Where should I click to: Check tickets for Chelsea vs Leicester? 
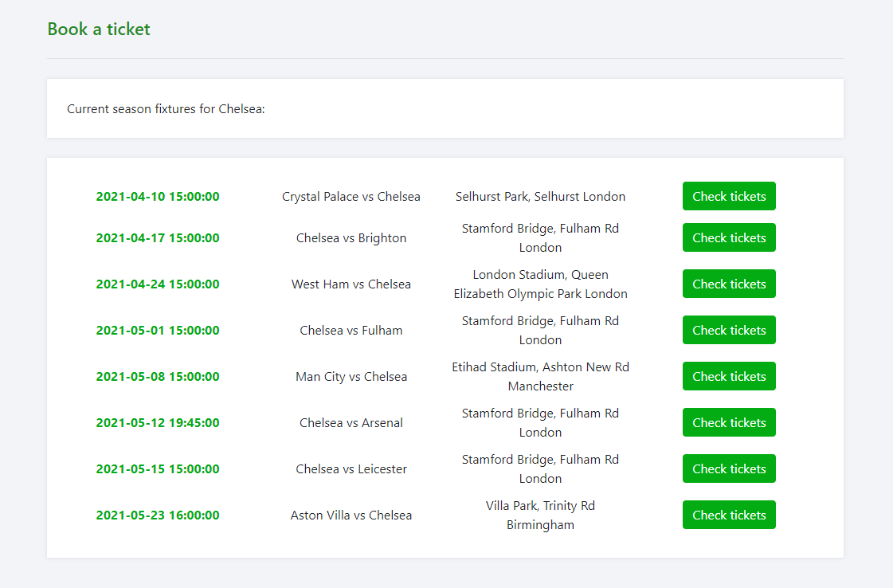[728, 468]
